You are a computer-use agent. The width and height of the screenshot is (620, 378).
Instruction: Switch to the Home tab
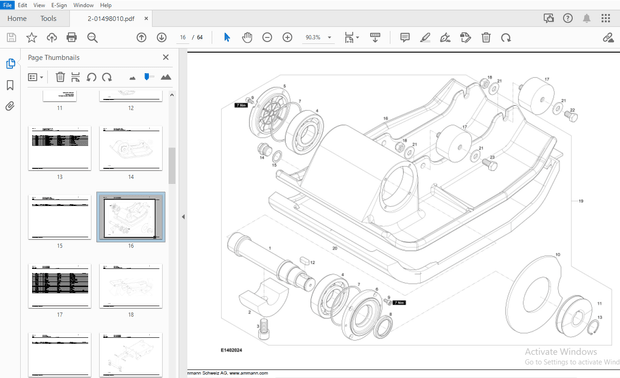pyautogui.click(x=17, y=19)
